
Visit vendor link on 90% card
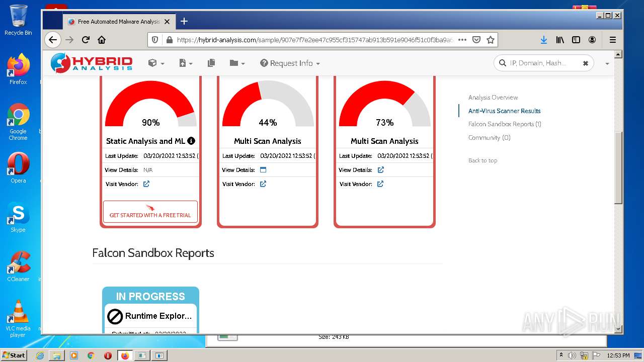coord(146,184)
